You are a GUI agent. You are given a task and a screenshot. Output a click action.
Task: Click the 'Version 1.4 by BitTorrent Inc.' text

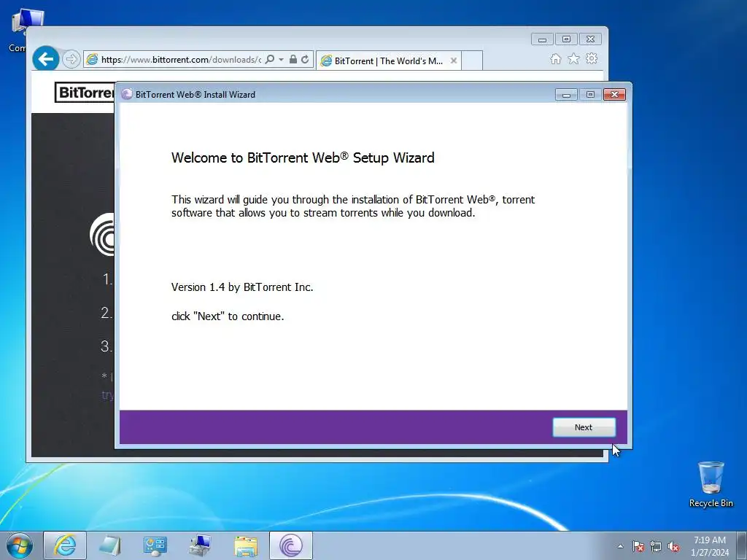242,287
